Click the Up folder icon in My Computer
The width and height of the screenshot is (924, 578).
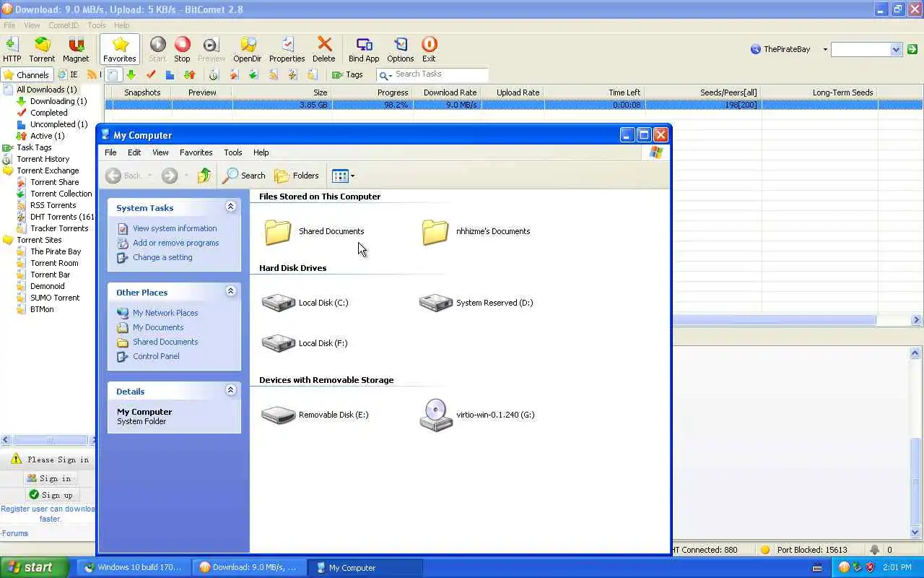tap(204, 176)
